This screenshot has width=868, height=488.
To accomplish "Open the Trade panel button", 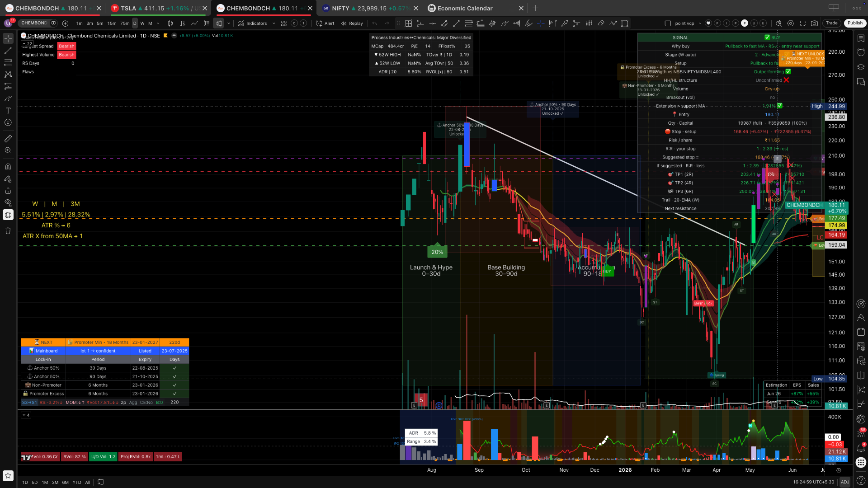I will click(x=832, y=23).
